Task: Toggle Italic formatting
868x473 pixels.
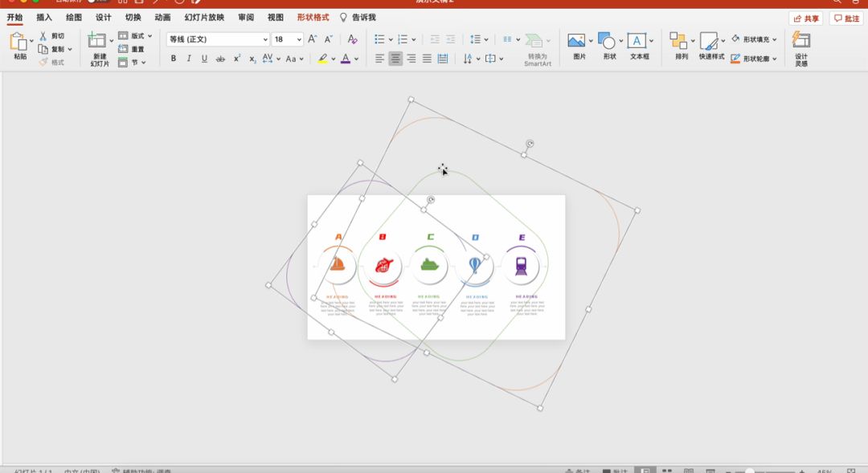Action: click(189, 58)
